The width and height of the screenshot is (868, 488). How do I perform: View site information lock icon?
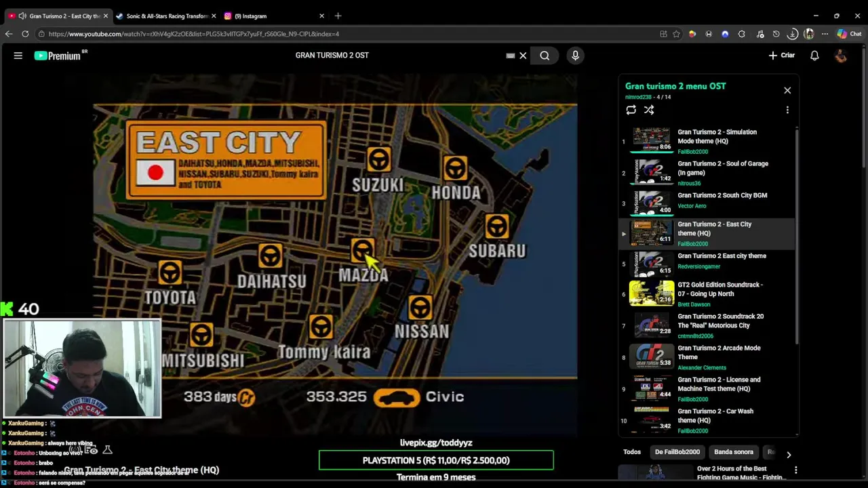[x=41, y=34]
